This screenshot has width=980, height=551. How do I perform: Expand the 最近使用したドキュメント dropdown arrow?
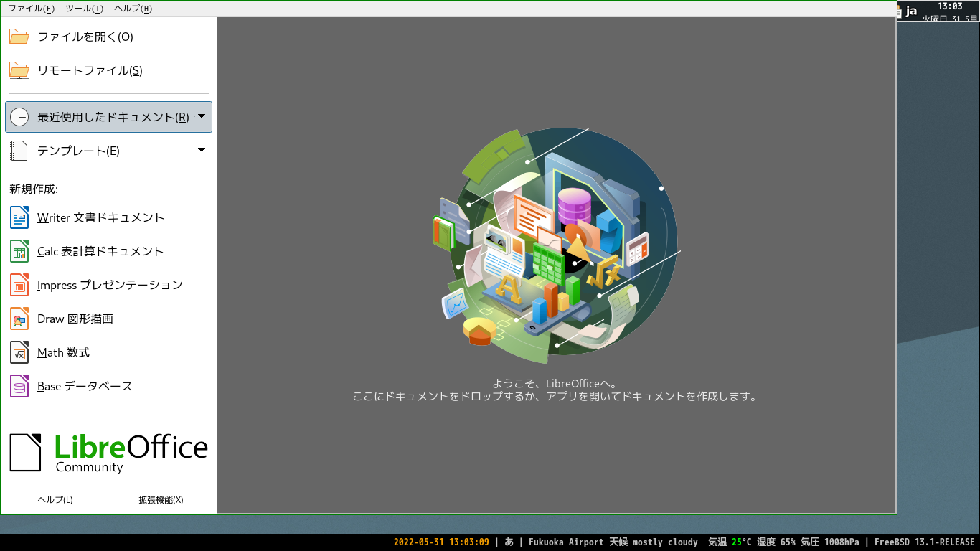coord(202,116)
